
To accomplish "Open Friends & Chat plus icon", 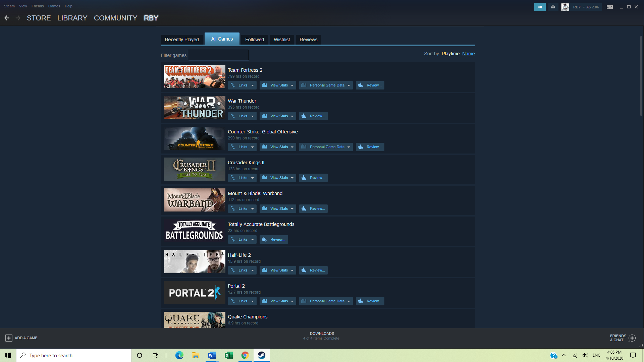I will click(x=632, y=338).
